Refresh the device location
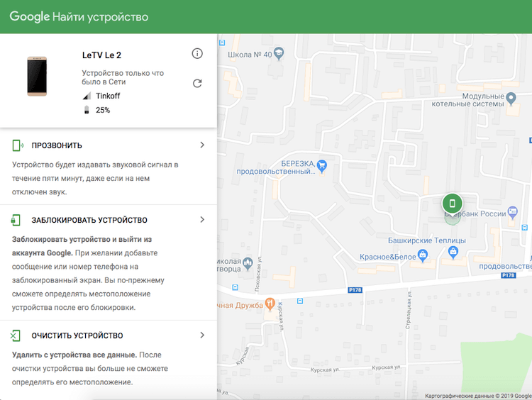 point(197,84)
